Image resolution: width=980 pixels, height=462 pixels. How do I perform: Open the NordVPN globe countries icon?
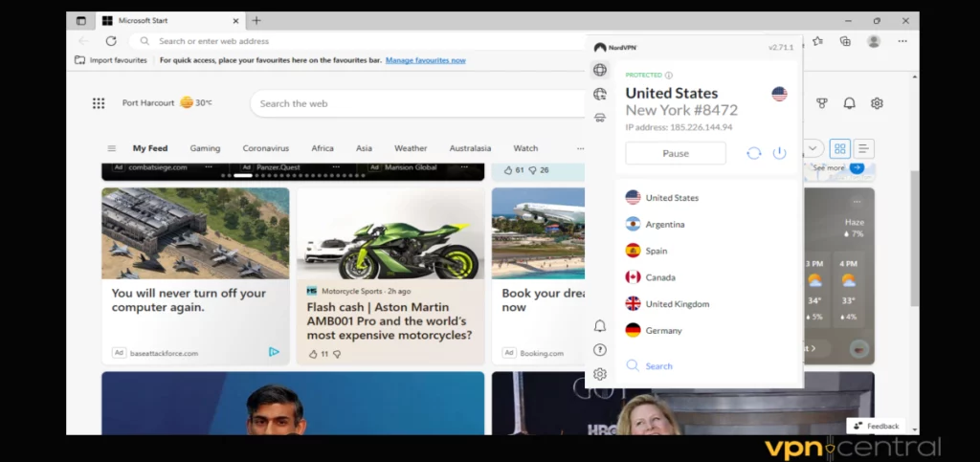pyautogui.click(x=599, y=70)
